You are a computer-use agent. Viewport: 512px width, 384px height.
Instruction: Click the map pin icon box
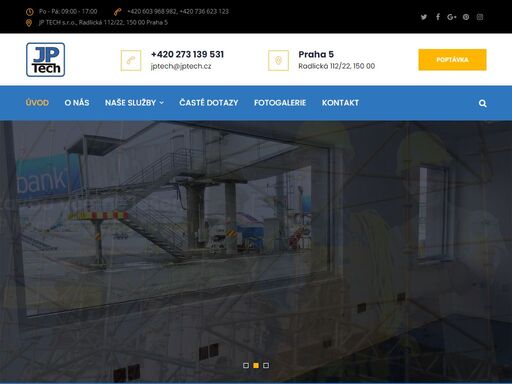(278, 60)
